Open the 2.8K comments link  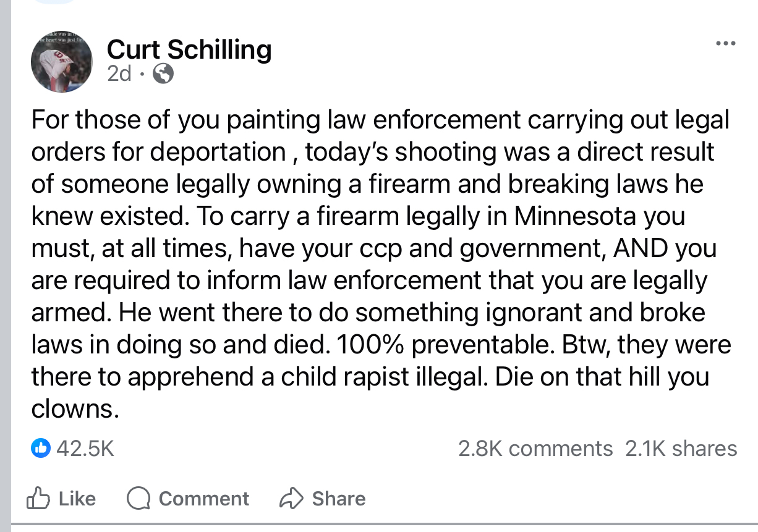tap(535, 449)
